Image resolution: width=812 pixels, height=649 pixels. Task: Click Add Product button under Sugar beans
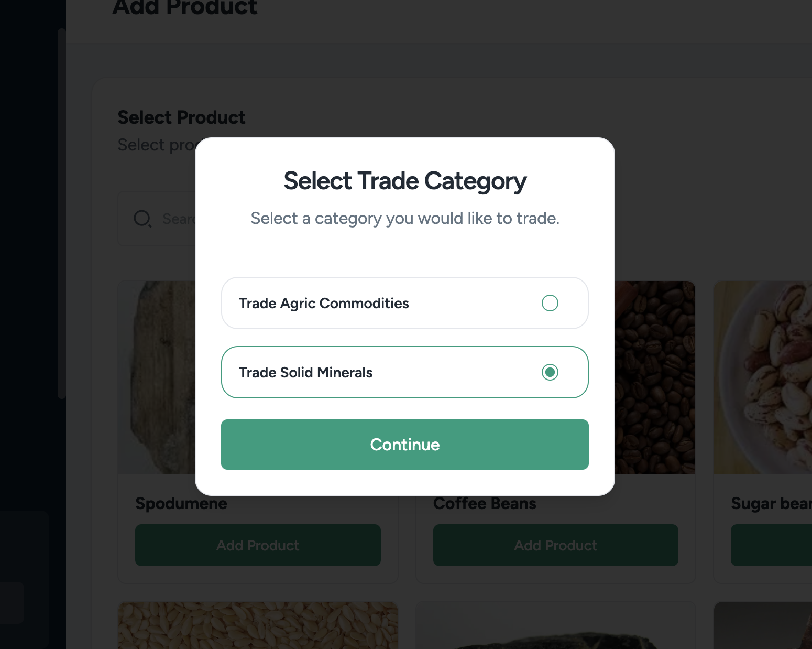(771, 545)
